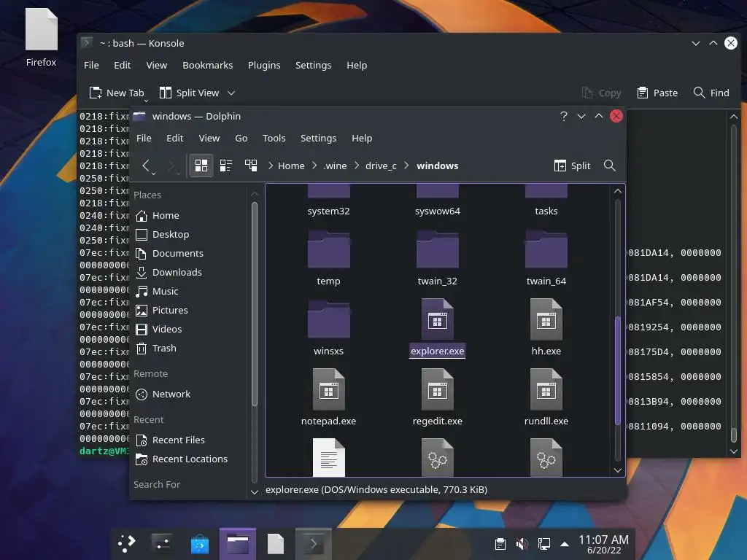Select the rundll.exe file
This screenshot has width=747, height=560.
click(546, 397)
